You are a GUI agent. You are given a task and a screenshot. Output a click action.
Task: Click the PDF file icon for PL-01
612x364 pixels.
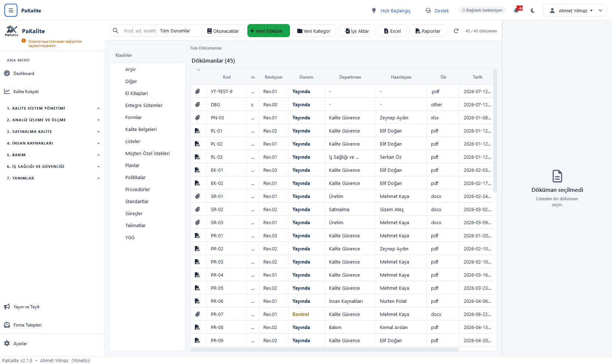[x=197, y=131]
